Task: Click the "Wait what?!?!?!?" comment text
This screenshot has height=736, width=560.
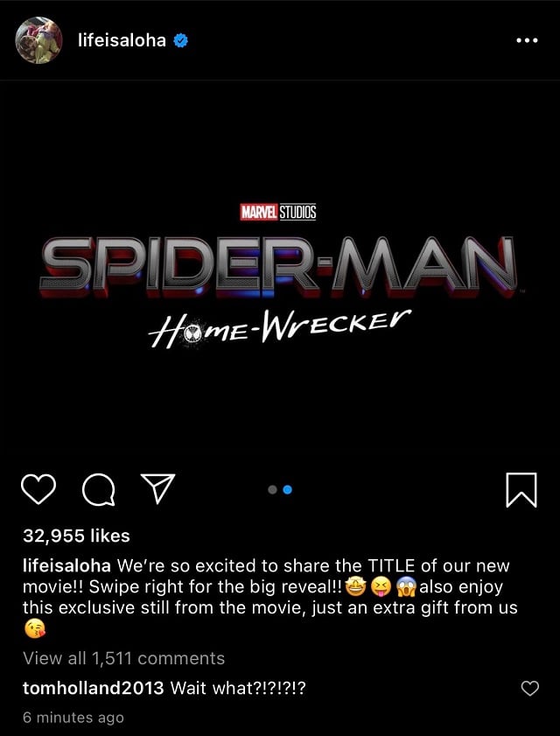Action: pos(238,689)
